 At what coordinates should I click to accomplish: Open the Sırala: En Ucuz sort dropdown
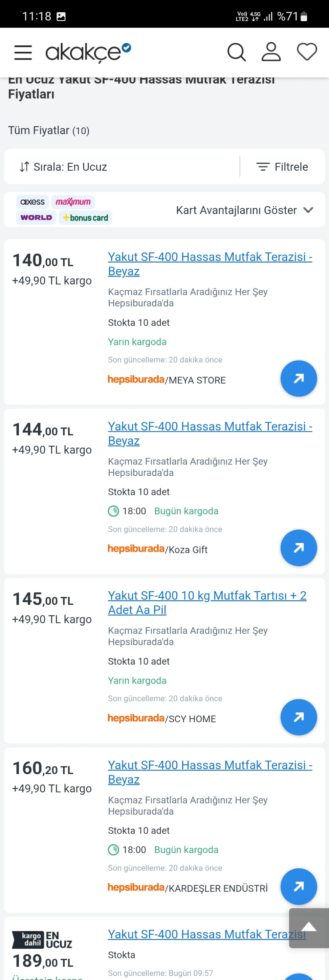[x=64, y=167]
